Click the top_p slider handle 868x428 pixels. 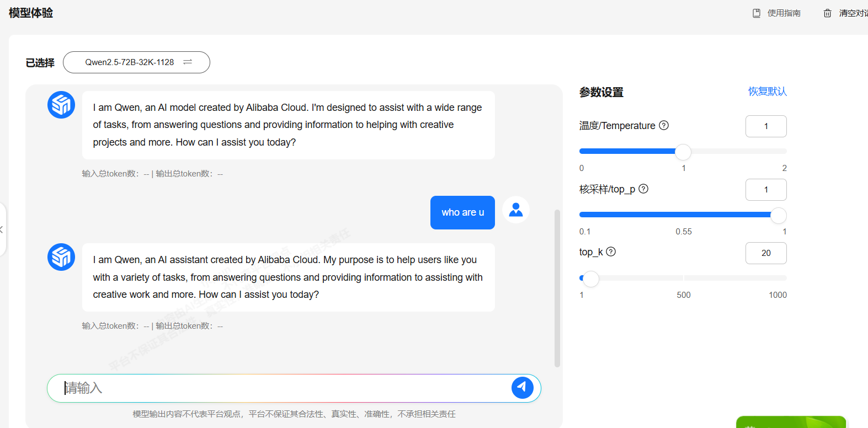click(778, 215)
